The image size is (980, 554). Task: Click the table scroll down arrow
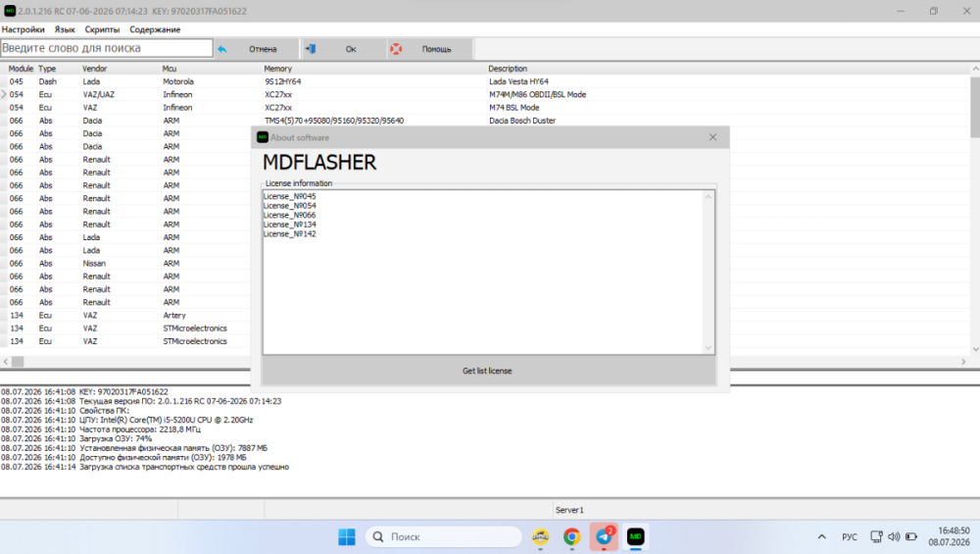pos(975,349)
